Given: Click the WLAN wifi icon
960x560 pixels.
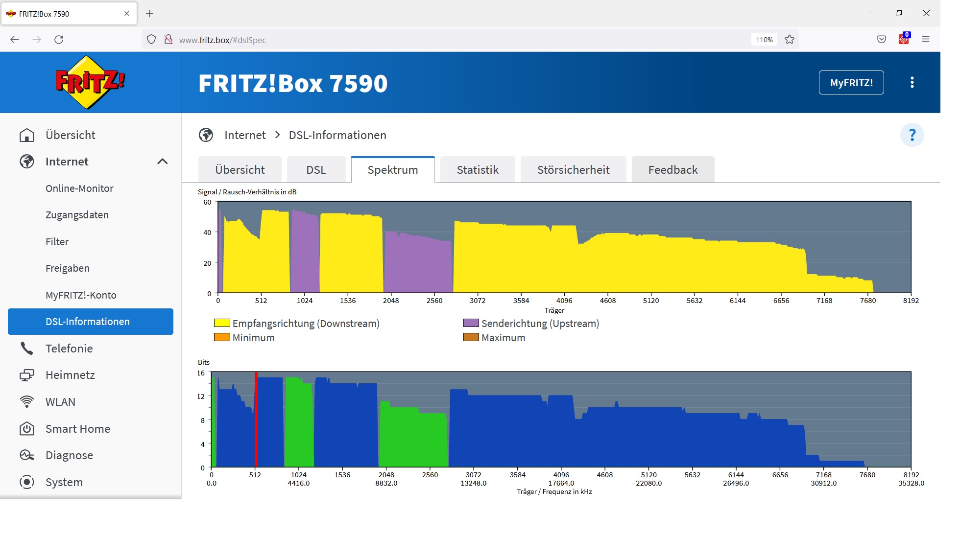Looking at the screenshot, I should point(26,402).
